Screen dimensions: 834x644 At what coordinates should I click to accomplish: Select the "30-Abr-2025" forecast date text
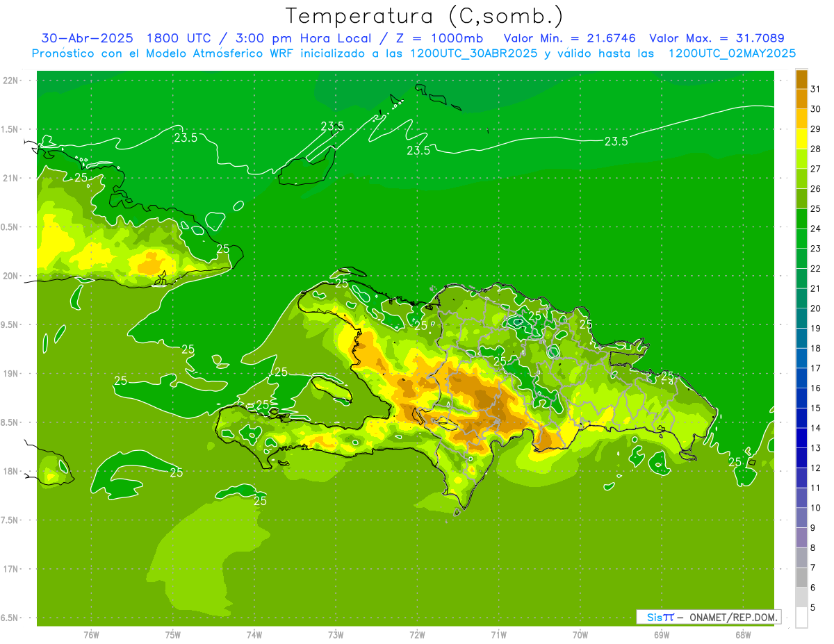87,38
